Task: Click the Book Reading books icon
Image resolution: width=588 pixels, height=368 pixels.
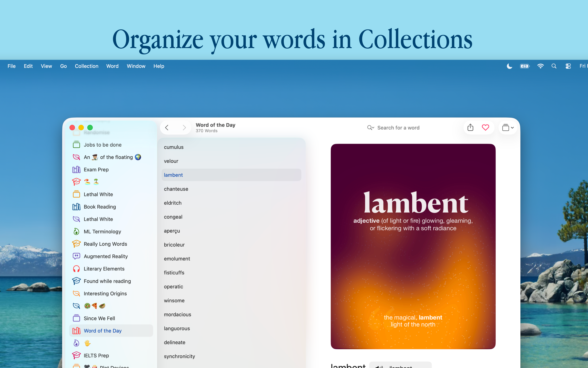Action: click(76, 207)
